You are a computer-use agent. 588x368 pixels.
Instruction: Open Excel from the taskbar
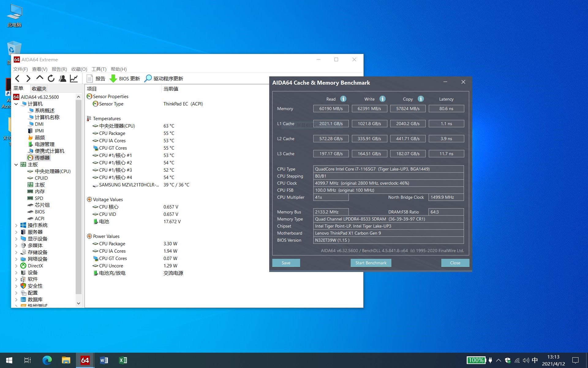123,360
